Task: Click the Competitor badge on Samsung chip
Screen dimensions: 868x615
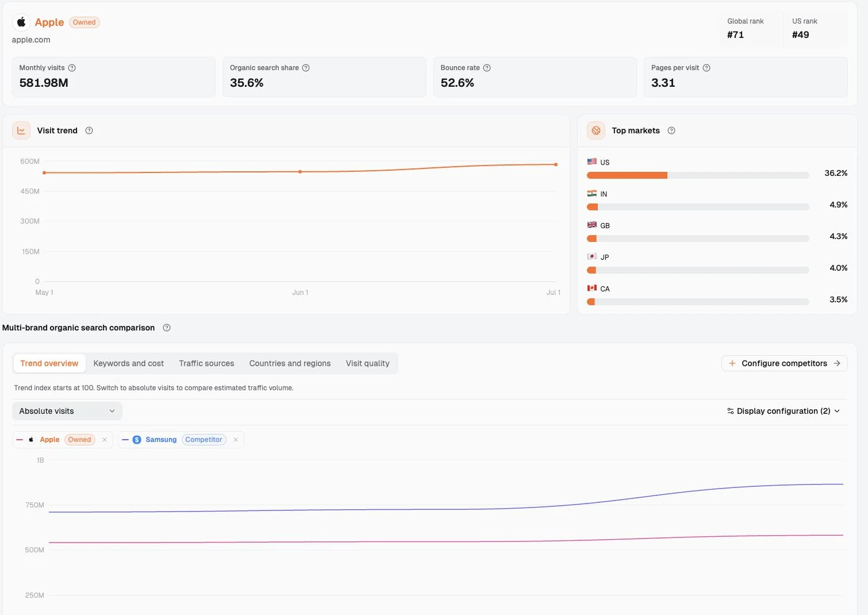Action: (203, 440)
